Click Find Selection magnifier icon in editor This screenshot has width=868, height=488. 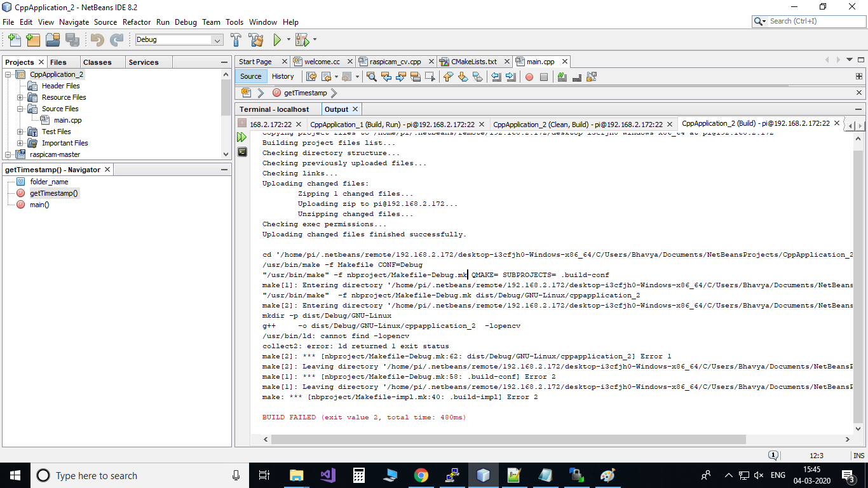372,77
